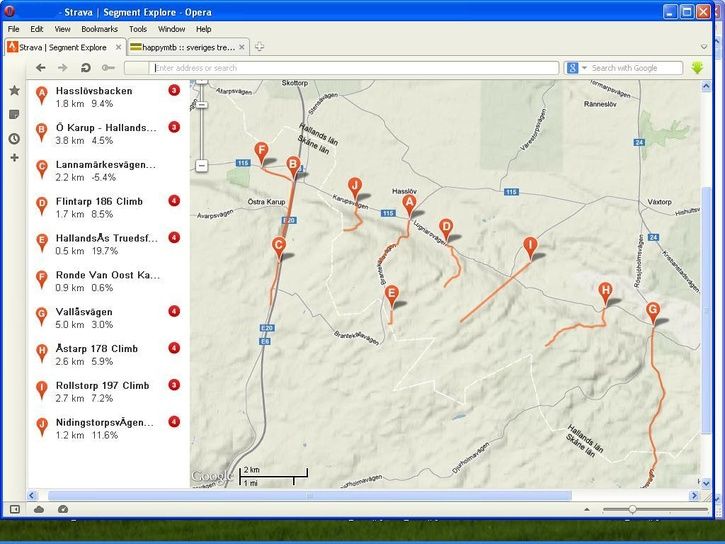Open Opera Link cloud icon in status bar

(x=39, y=509)
